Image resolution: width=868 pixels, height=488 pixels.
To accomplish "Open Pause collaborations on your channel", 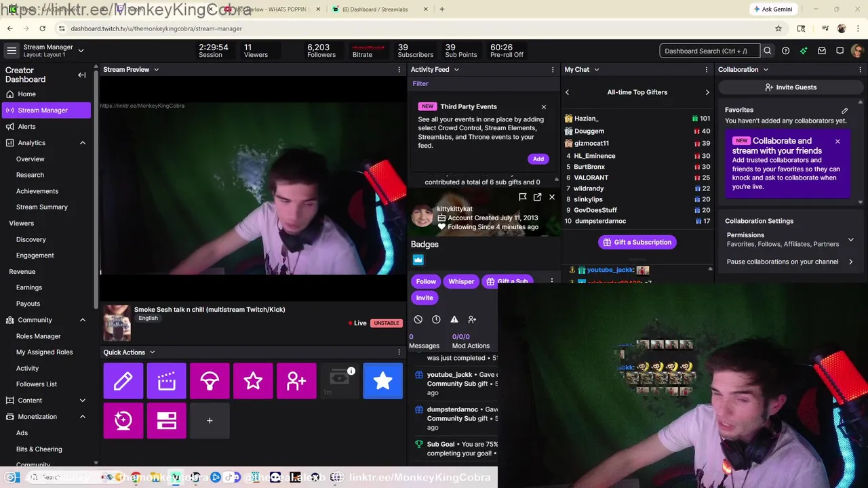I will point(789,262).
